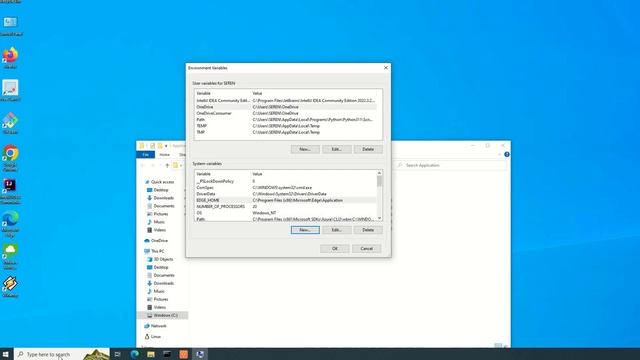Open the terminal icon on the taskbar
Screen dimensions: 640x360
[167, 354]
